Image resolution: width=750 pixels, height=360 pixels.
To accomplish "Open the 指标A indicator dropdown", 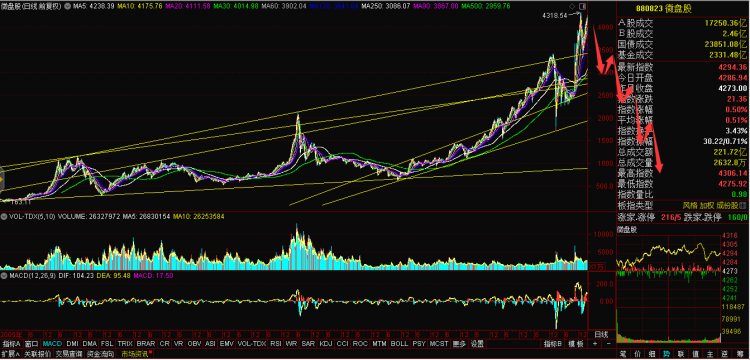I will pyautogui.click(x=11, y=344).
